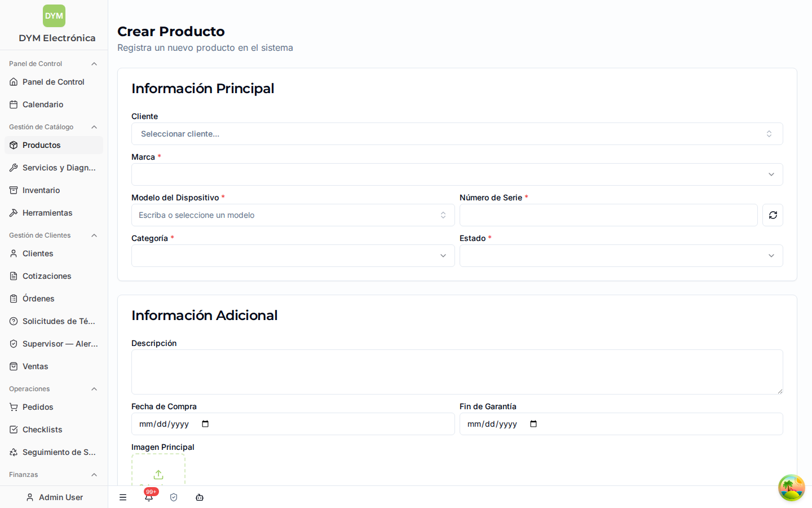This screenshot has width=812, height=508.
Task: Click the Productos box icon
Action: pyautogui.click(x=14, y=145)
